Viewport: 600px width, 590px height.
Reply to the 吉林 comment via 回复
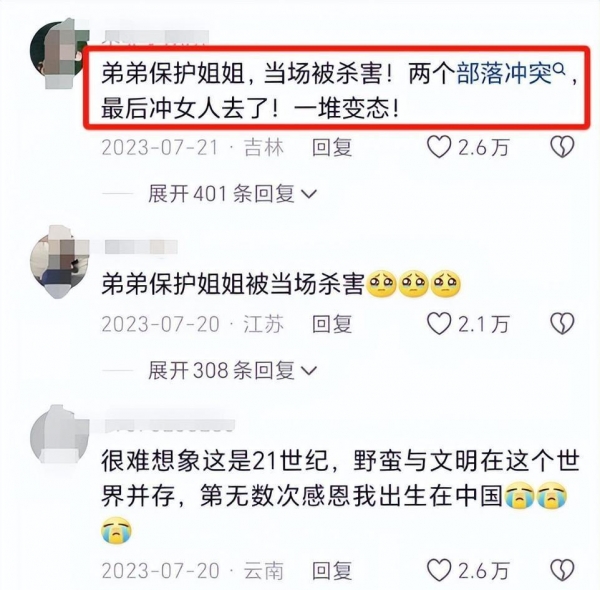pyautogui.click(x=332, y=148)
